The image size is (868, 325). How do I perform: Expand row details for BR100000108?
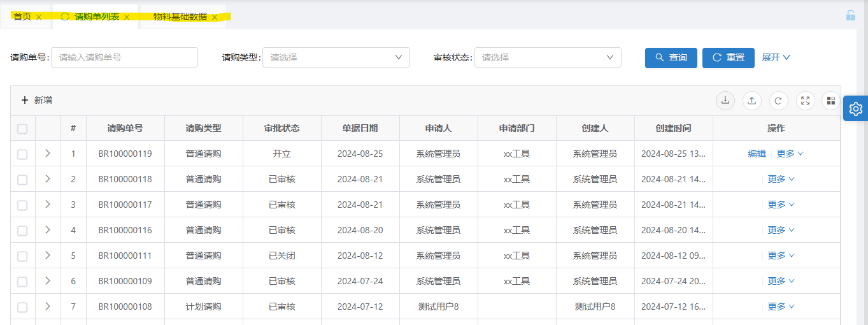click(x=48, y=306)
